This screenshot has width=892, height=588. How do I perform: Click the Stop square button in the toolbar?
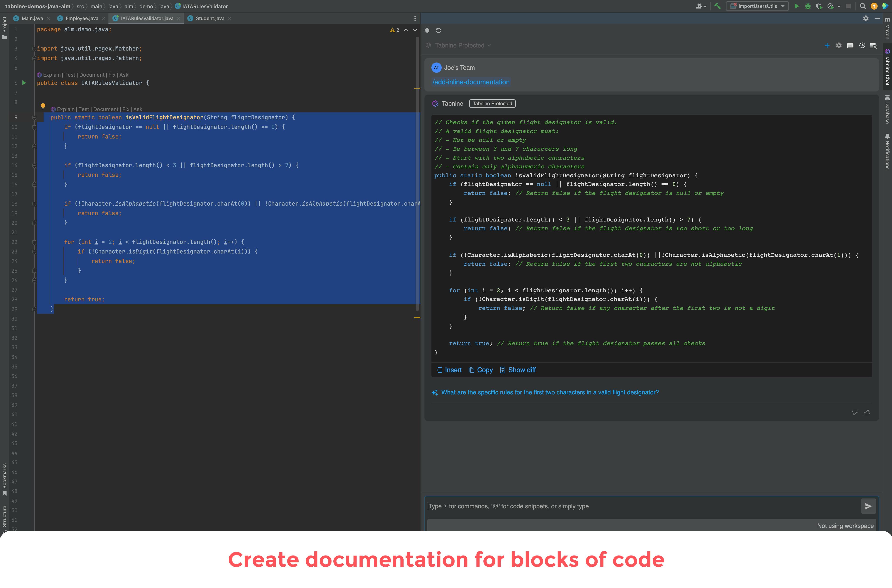pyautogui.click(x=848, y=6)
